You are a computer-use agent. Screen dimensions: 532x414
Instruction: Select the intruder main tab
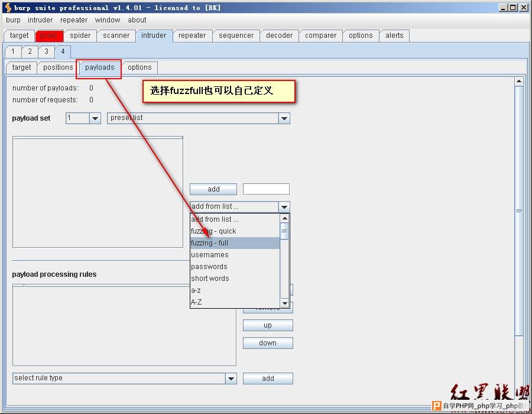pyautogui.click(x=154, y=35)
